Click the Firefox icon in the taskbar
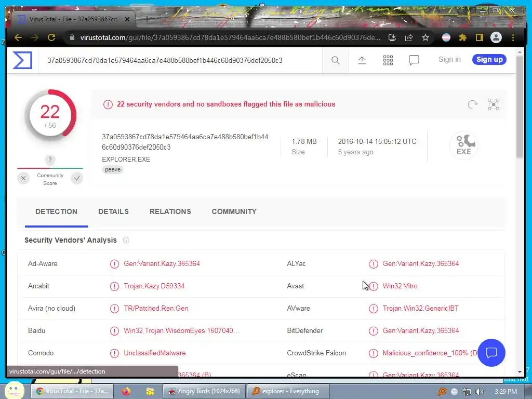The image size is (532, 399). coord(126,391)
